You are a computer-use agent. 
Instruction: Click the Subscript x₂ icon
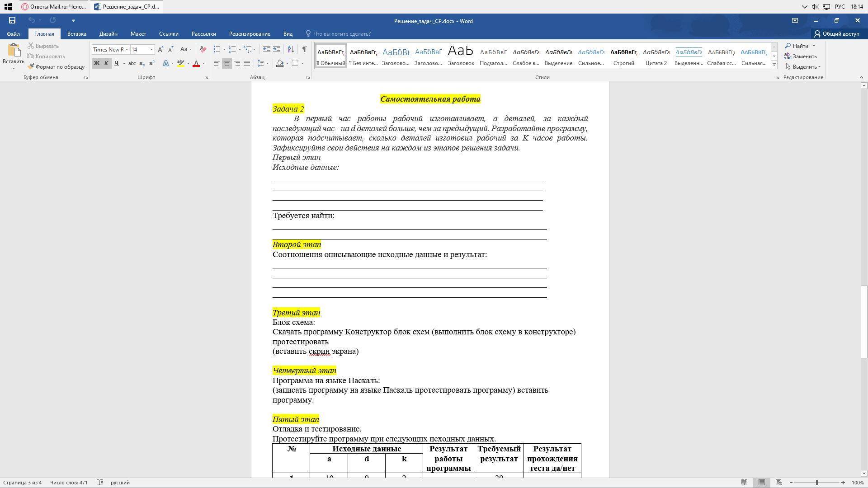point(142,64)
